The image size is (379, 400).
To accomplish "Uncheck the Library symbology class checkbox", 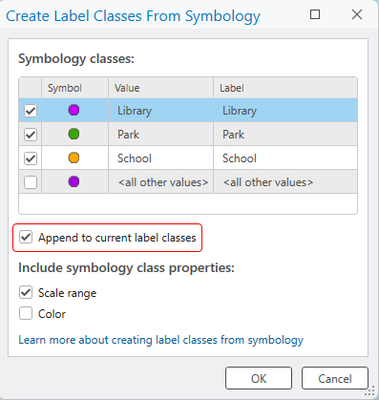I will point(30,111).
